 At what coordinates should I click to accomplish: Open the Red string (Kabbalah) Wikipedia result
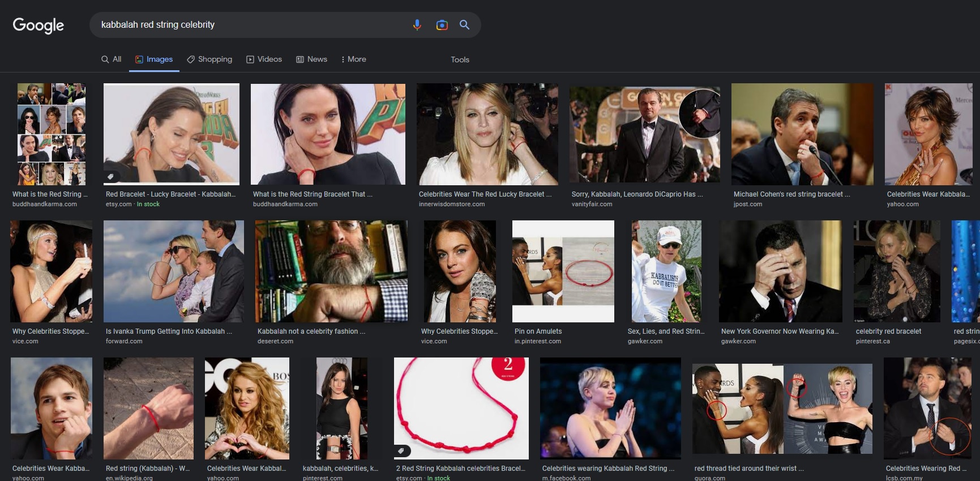[x=148, y=469]
